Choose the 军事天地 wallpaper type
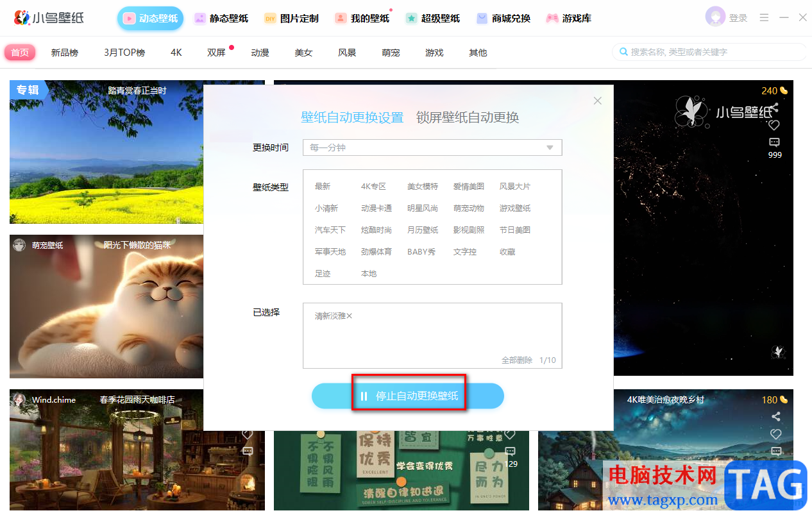The height and width of the screenshot is (513, 812). coord(330,252)
